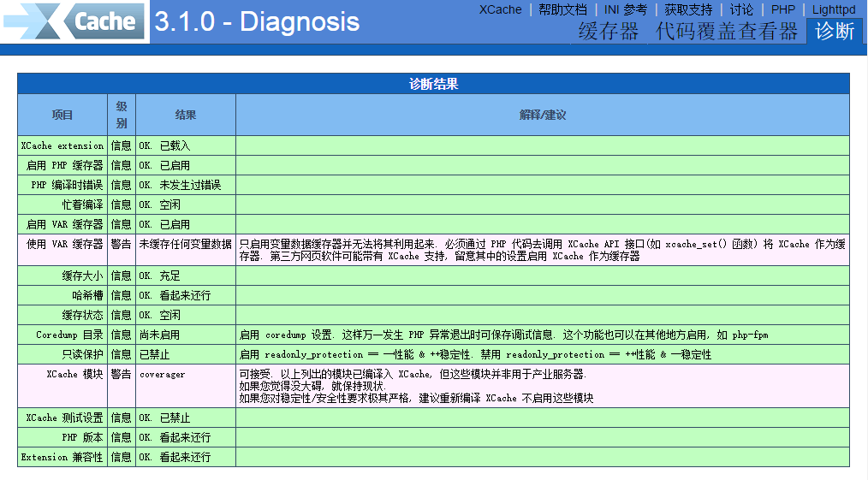Open the 帮助文档 help link
Screen dimensions: 868x480
pos(562,9)
